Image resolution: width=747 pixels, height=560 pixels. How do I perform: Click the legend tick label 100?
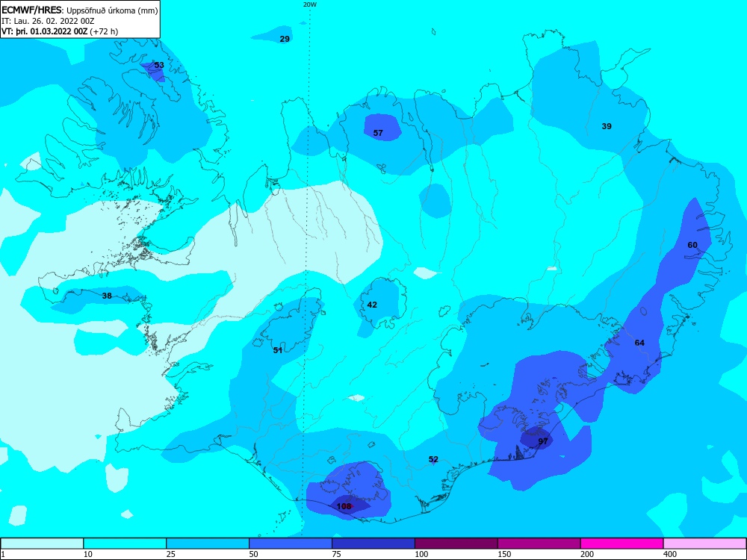pos(421,554)
